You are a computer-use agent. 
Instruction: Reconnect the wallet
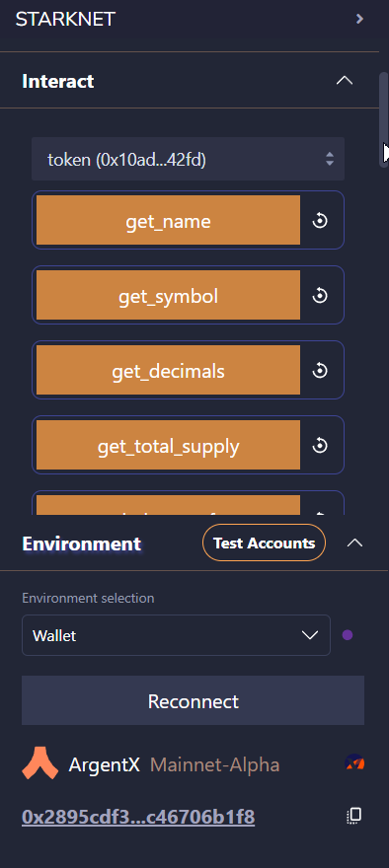point(193,700)
